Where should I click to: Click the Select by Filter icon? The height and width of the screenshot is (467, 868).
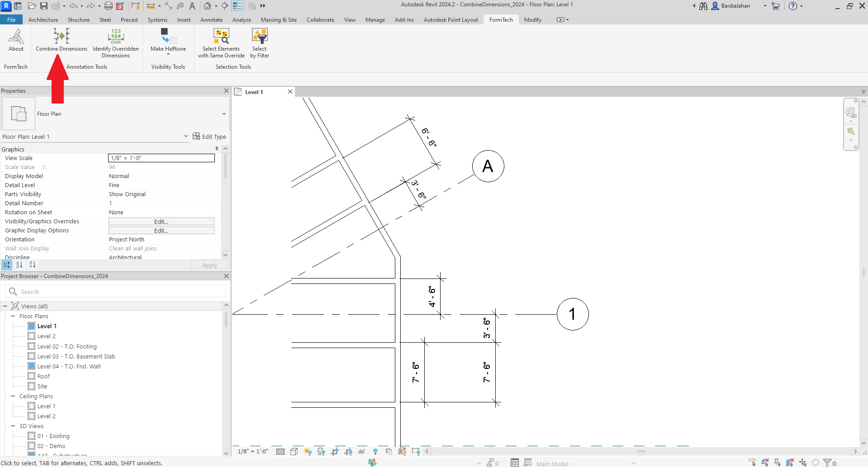260,36
